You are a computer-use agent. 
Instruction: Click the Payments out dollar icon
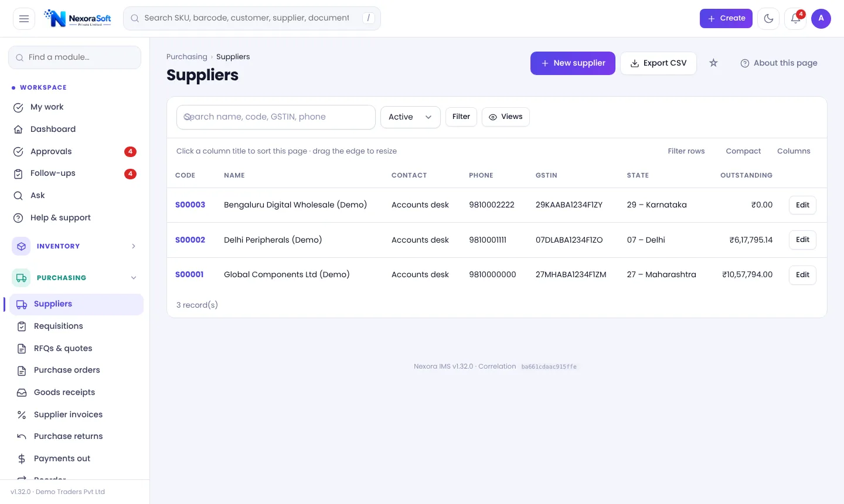(x=22, y=459)
